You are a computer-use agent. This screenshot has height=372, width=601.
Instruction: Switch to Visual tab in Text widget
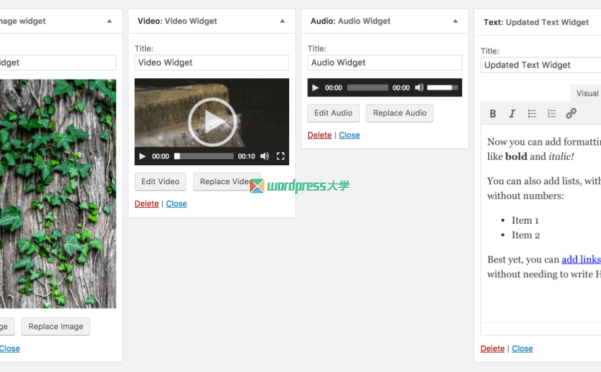click(586, 93)
